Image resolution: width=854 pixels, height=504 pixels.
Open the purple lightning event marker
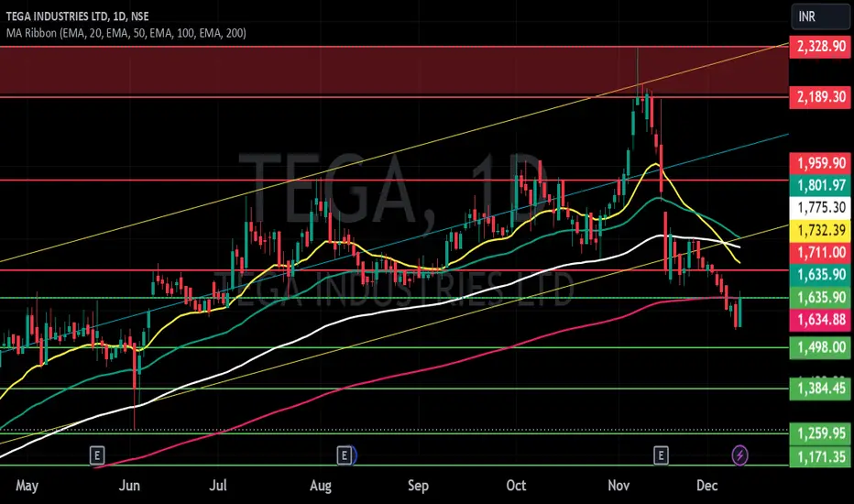point(739,455)
